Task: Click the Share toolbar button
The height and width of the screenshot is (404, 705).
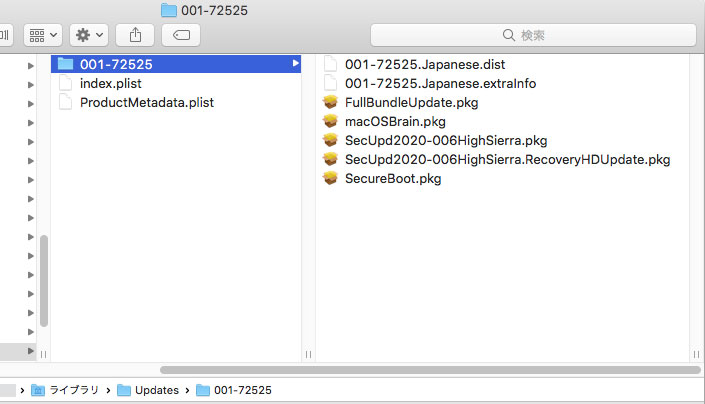Action: click(135, 35)
